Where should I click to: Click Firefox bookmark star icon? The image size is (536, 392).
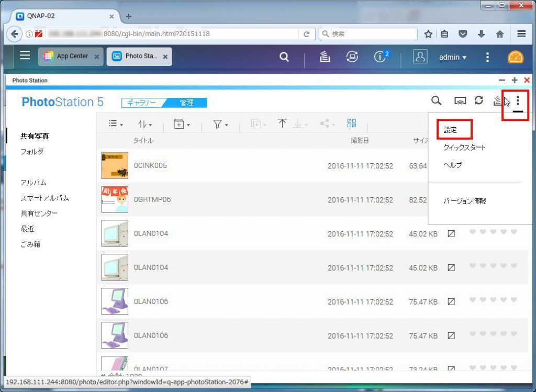428,34
